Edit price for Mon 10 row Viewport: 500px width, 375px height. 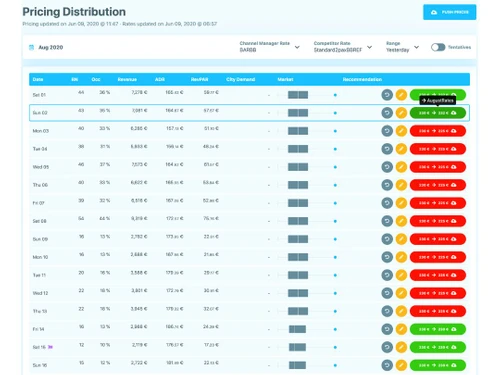[x=401, y=257]
